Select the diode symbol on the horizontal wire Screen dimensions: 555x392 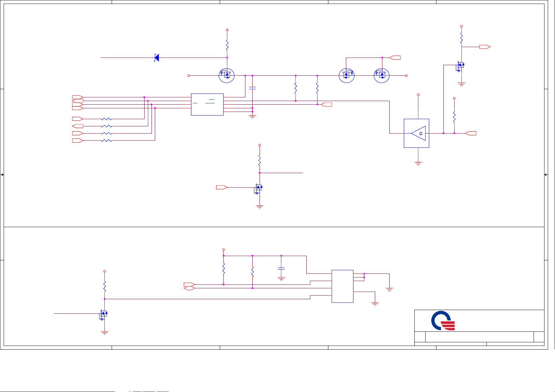157,58
